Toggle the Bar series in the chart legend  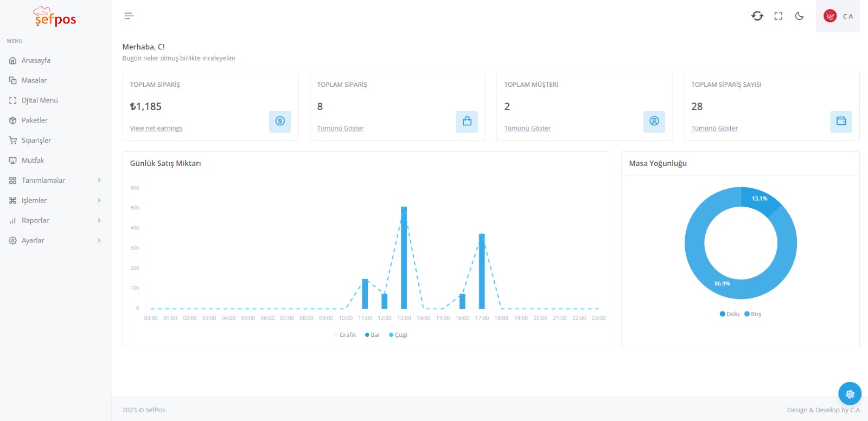(x=373, y=335)
